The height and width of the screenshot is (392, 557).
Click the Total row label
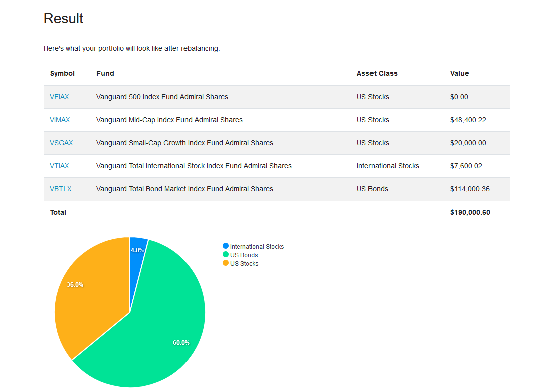tap(58, 213)
